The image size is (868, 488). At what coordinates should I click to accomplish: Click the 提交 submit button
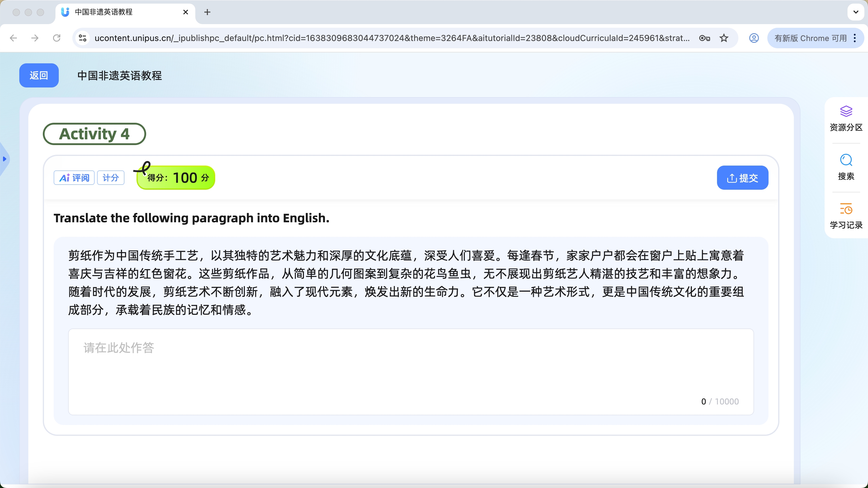[x=742, y=178]
